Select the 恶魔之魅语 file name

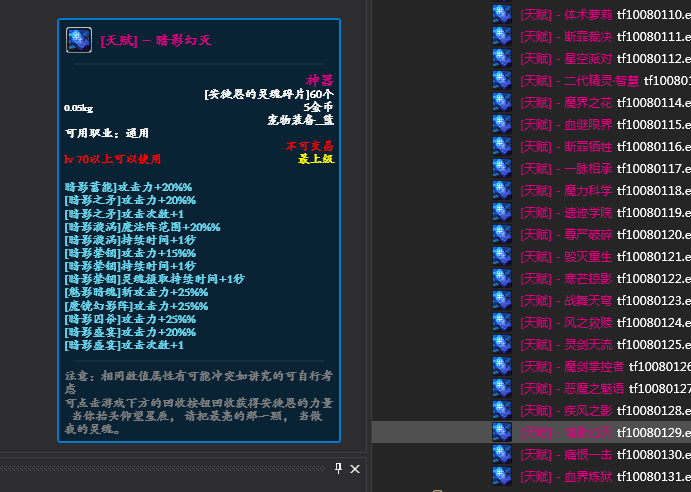click(660, 389)
